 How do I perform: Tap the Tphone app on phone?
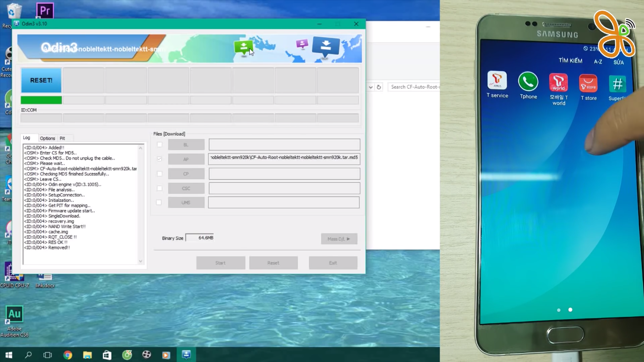pos(528,86)
